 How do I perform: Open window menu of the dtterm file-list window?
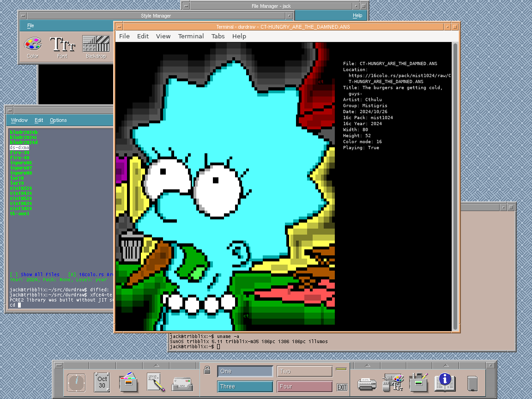pyautogui.click(x=10, y=110)
